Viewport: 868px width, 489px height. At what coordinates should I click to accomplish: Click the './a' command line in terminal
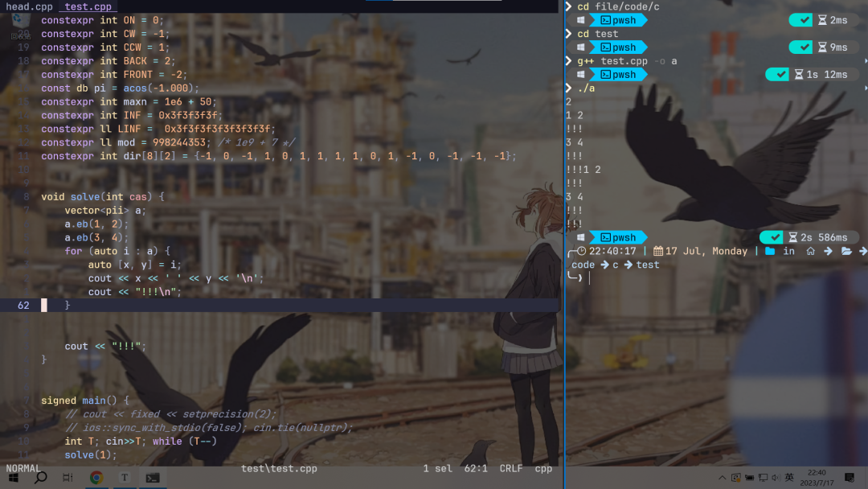[x=586, y=88]
